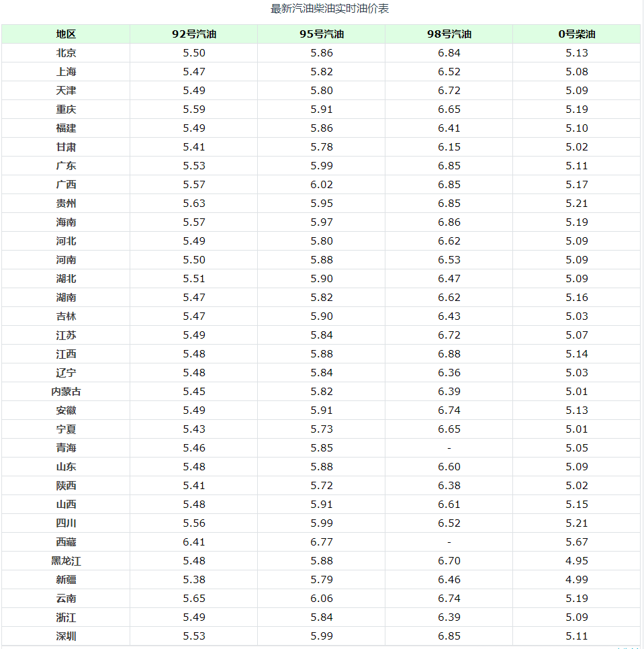Click 西藏 92号汽油 price 6.41

point(194,542)
